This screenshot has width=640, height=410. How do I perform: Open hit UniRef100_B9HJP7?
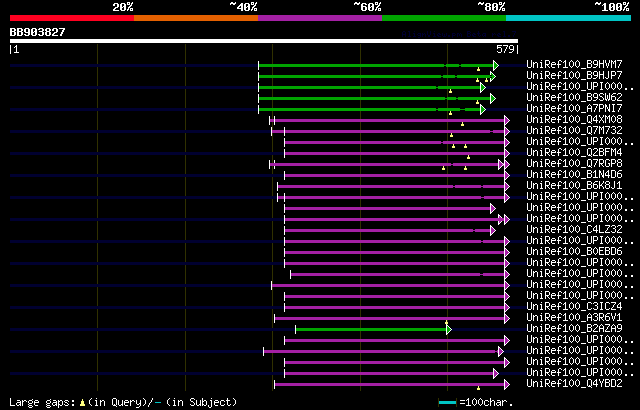coord(574,75)
